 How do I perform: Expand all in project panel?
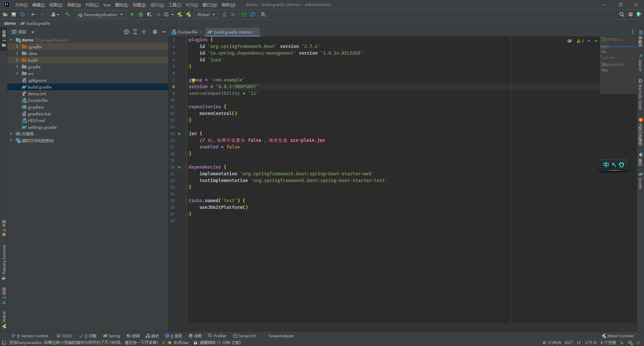(x=135, y=32)
